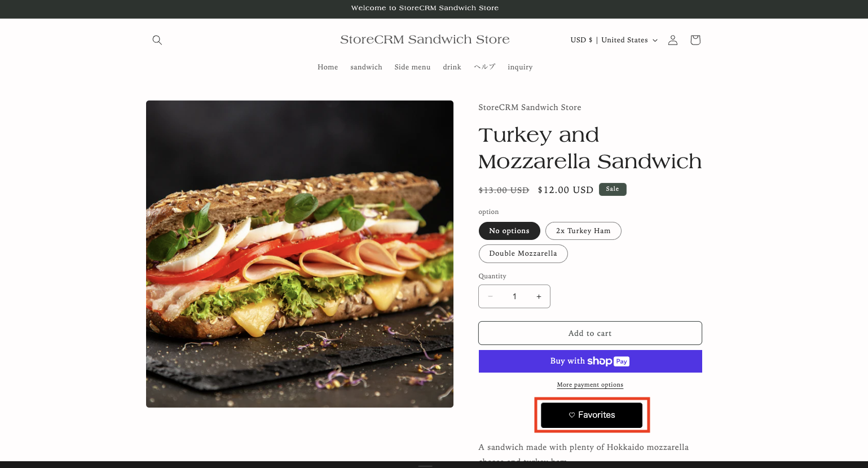This screenshot has height=468, width=868.
Task: Decrease quantity with the minus icon
Action: [x=490, y=296]
